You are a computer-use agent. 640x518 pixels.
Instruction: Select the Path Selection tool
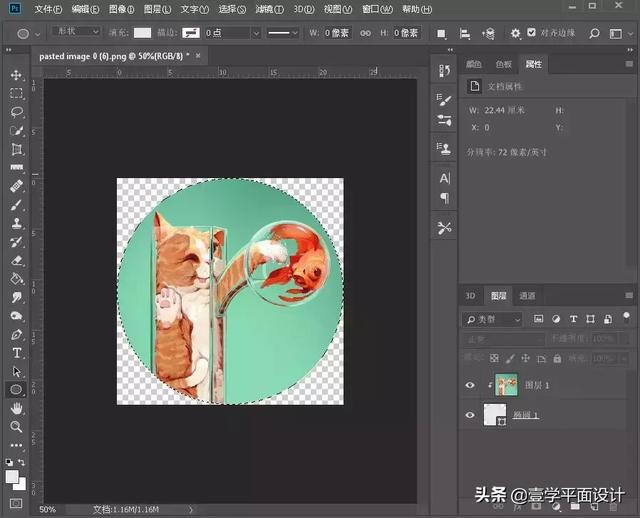tap(16, 371)
